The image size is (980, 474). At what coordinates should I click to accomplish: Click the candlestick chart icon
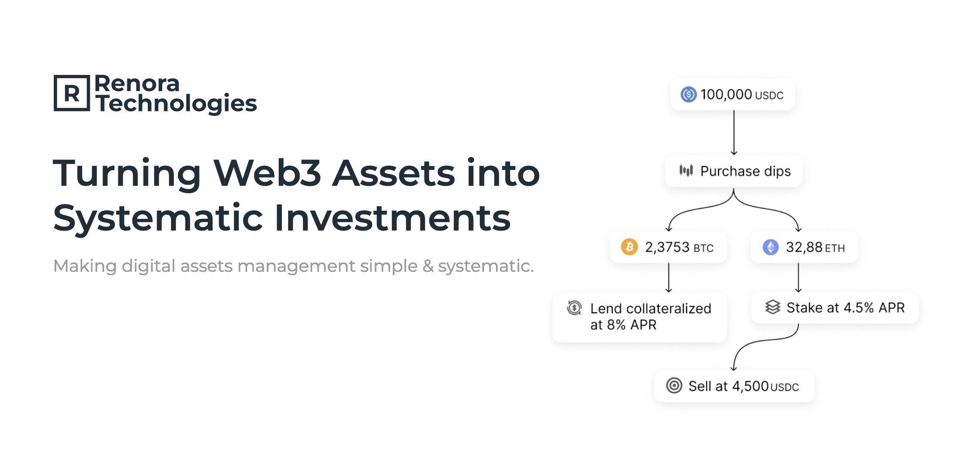[686, 170]
